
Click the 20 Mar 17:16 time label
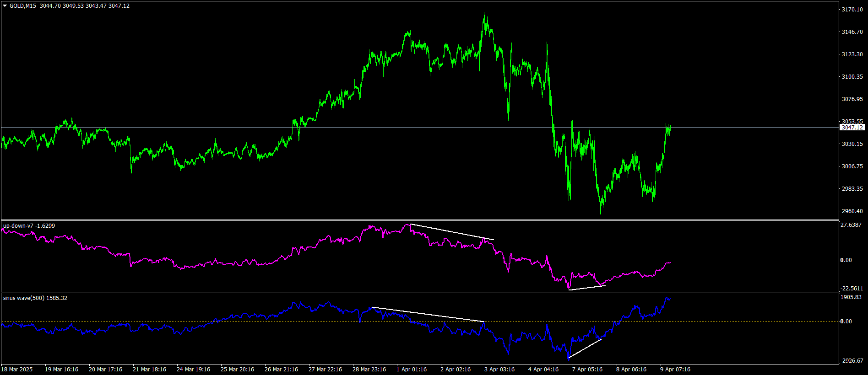tap(105, 370)
